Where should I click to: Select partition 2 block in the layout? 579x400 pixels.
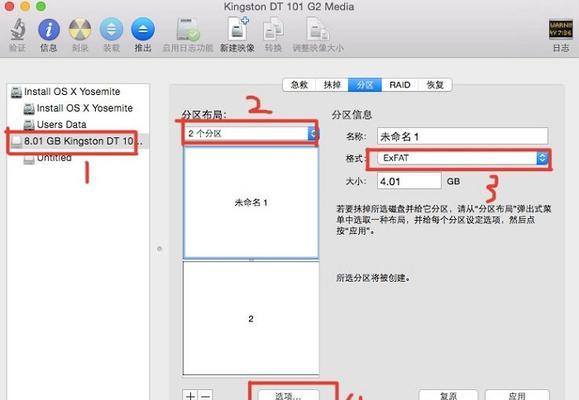click(x=251, y=318)
